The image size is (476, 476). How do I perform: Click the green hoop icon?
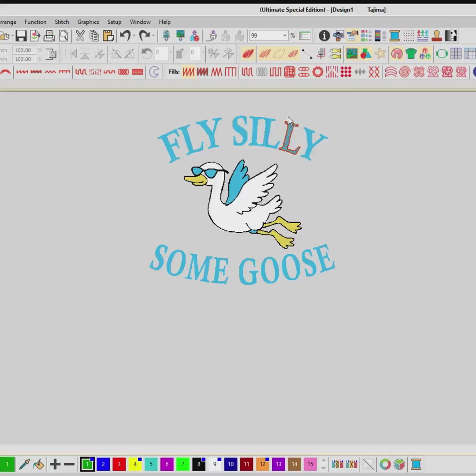coord(442,54)
